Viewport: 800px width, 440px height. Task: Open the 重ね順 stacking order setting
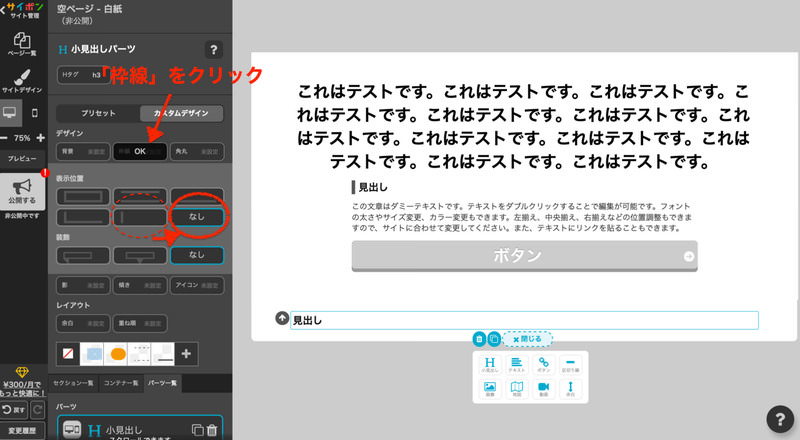(140, 324)
